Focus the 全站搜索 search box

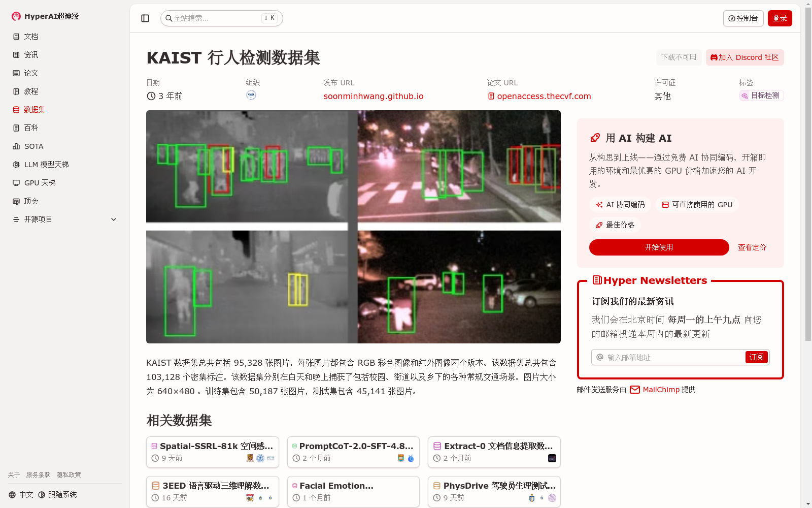(222, 18)
